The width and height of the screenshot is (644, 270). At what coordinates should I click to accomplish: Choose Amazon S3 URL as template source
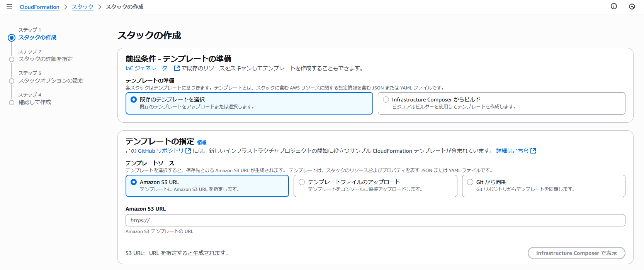134,182
